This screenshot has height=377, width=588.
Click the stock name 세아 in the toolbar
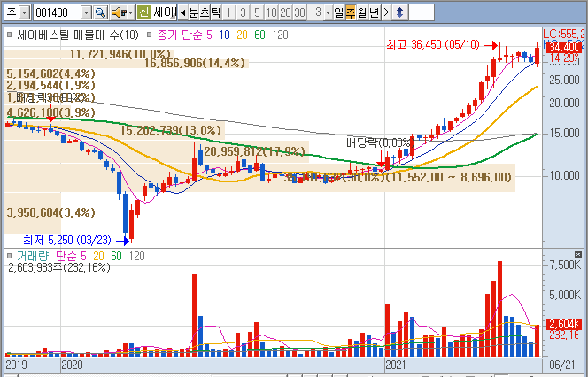tap(164, 12)
